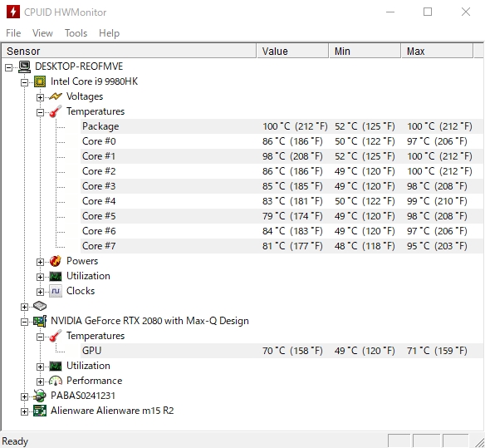Click the Voltages lightning bolt icon
The width and height of the screenshot is (485, 448).
(x=56, y=96)
